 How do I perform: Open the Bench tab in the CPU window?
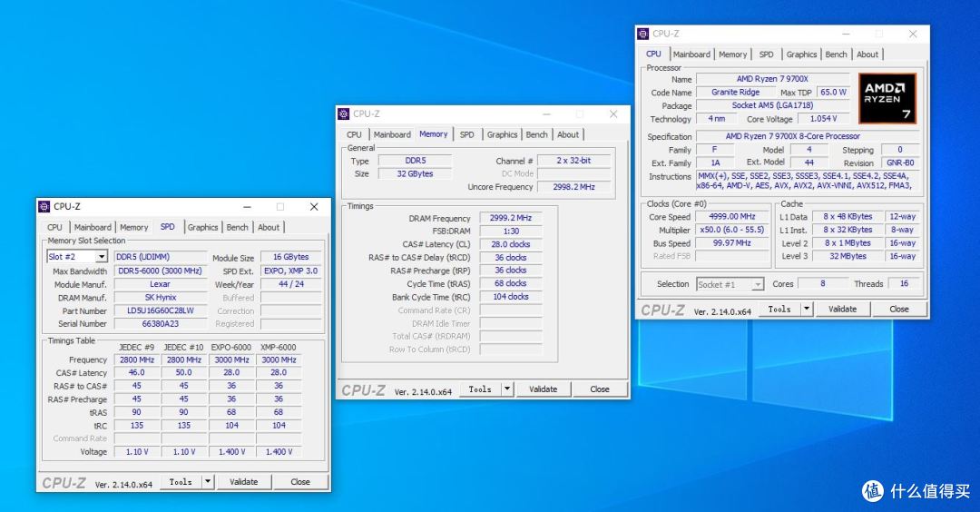click(837, 55)
